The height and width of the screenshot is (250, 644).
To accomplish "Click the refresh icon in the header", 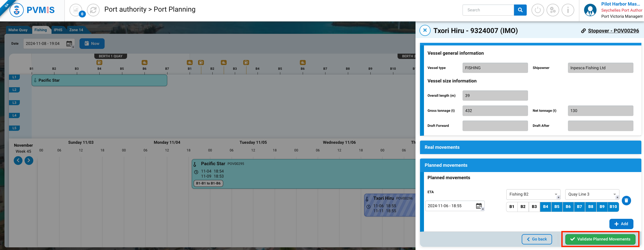I will [93, 10].
